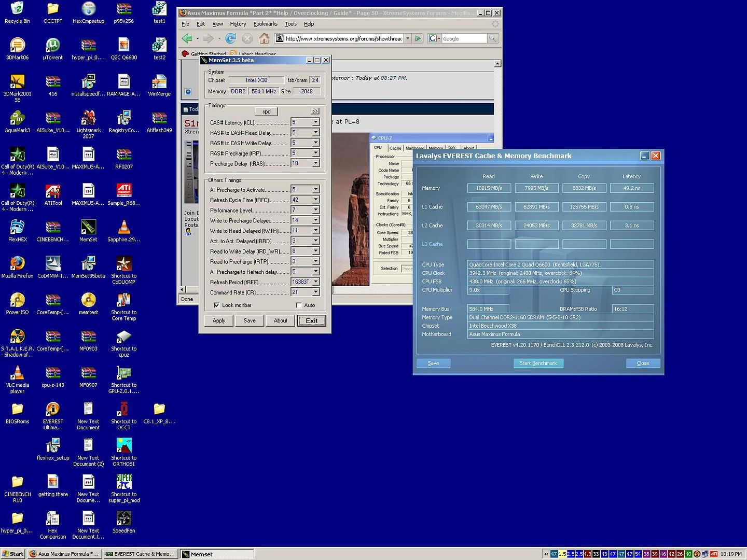The height and width of the screenshot is (560, 747).
Task: Open the BIOSRoms folder
Action: [x=17, y=413]
